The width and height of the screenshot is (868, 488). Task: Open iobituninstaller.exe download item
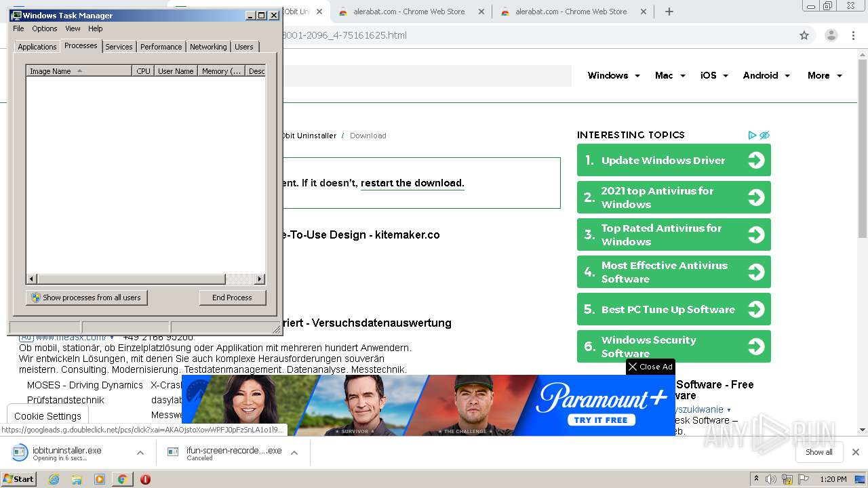click(x=68, y=453)
